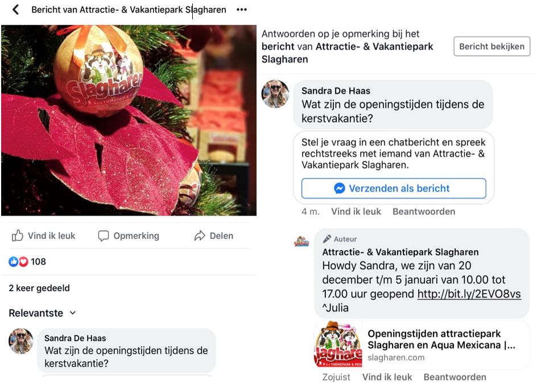Expand the Relevantste sorting dropdown
The height and width of the screenshot is (392, 537).
pyautogui.click(x=42, y=313)
